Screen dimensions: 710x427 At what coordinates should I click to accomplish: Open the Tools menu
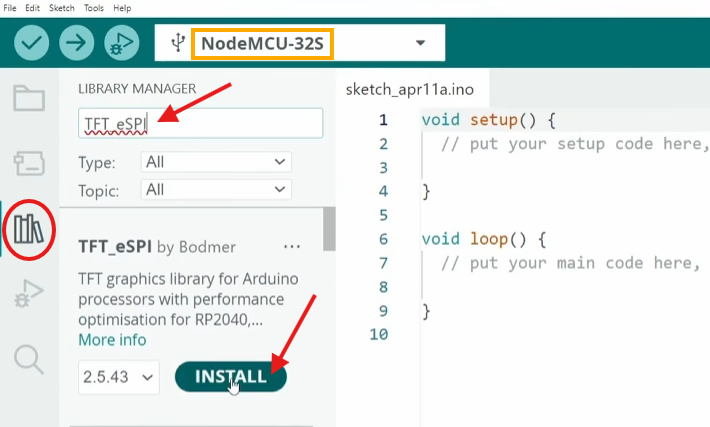[x=94, y=8]
